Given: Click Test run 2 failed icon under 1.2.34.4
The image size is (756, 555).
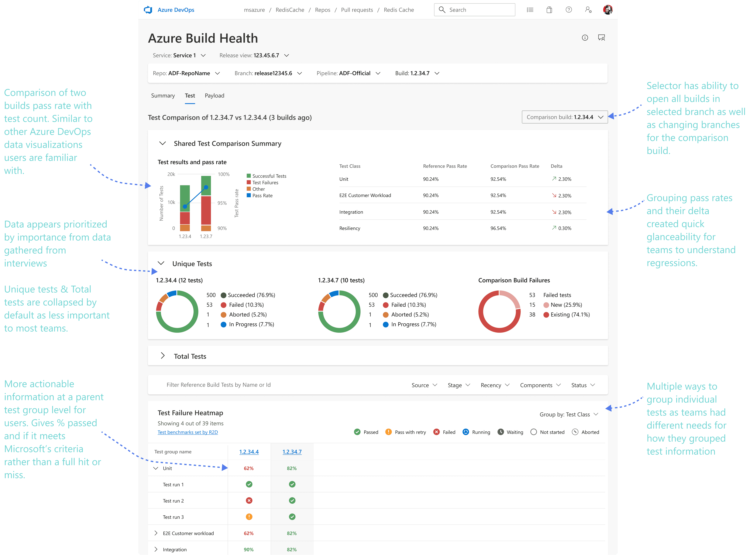Looking at the screenshot, I should [249, 500].
